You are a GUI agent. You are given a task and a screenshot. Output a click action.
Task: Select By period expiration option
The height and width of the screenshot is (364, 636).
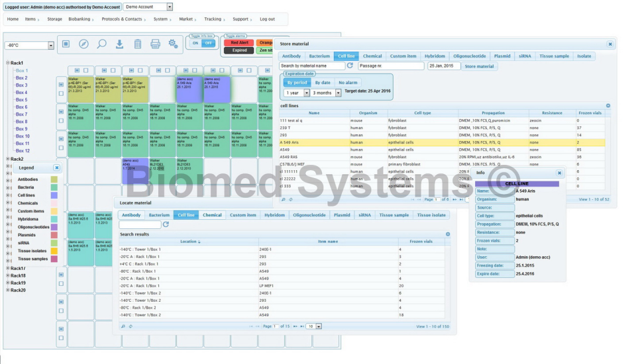[x=297, y=82]
